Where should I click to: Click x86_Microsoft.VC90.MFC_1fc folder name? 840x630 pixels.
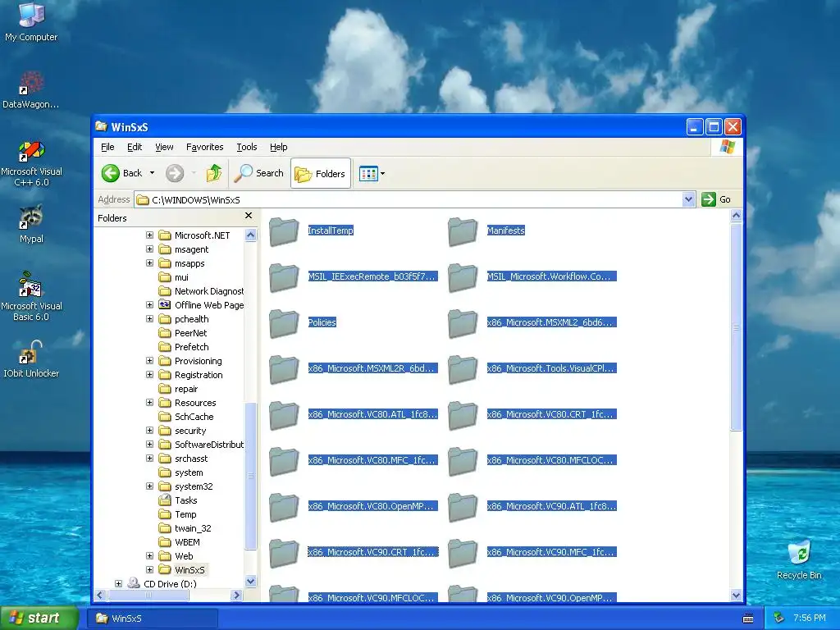click(552, 552)
